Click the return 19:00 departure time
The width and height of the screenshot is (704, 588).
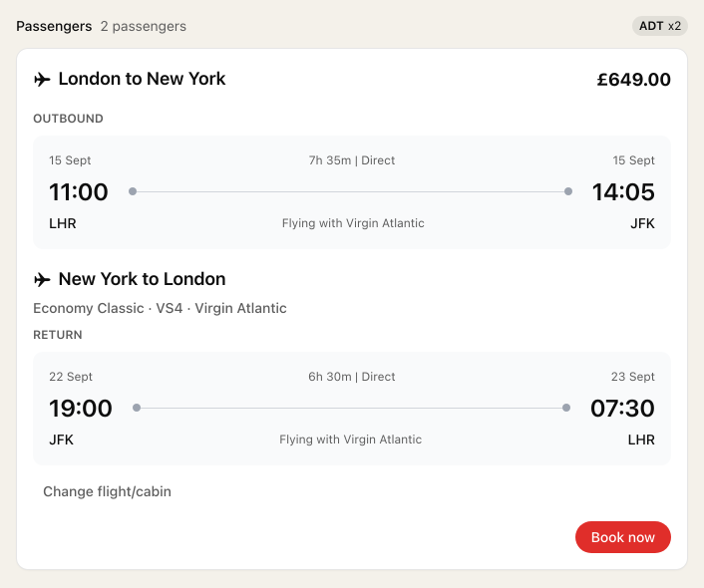pos(81,408)
